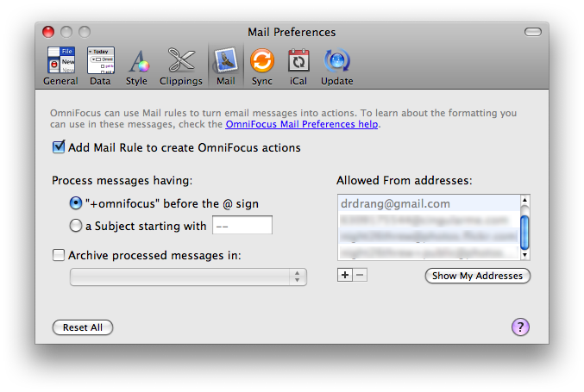Click the Show My Addresses button
This screenshot has width=584, height=392.
pyautogui.click(x=478, y=276)
